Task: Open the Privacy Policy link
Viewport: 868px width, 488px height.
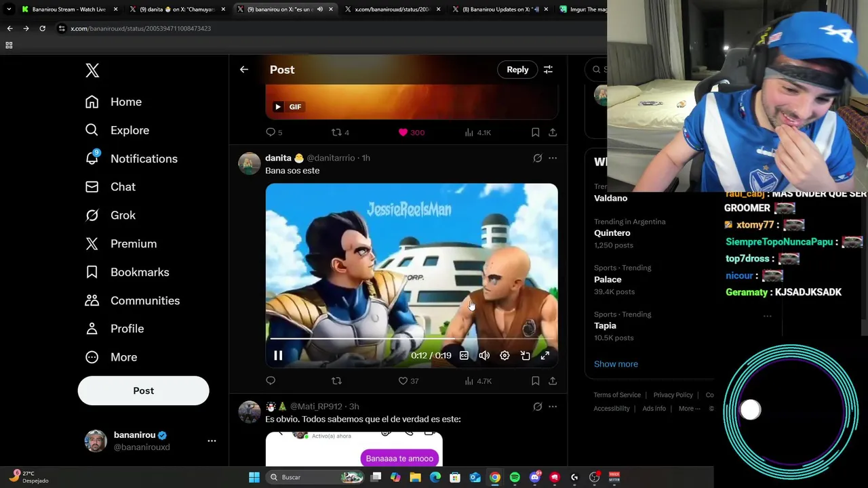Action: pos(673,395)
